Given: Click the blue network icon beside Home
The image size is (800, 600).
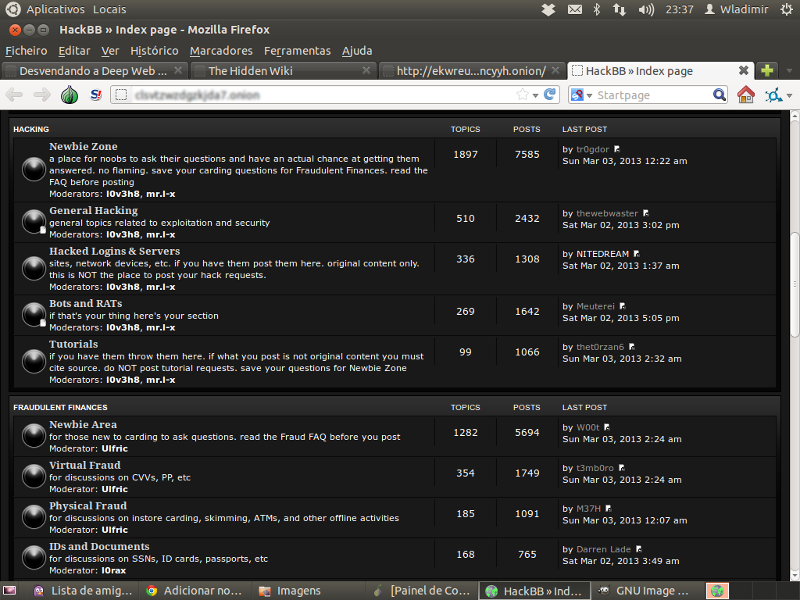Looking at the screenshot, I should click(773, 95).
